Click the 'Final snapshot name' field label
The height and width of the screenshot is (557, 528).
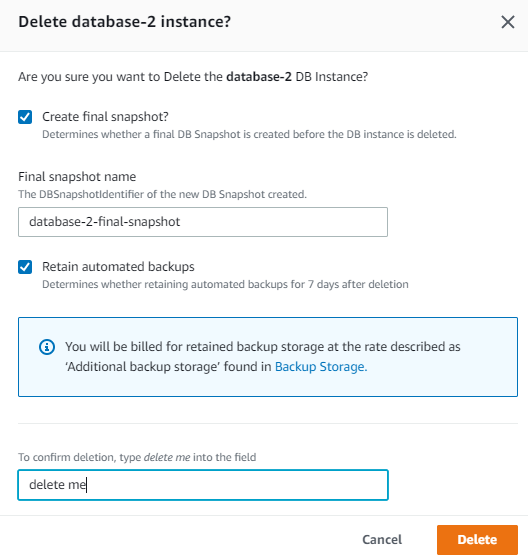(77, 177)
